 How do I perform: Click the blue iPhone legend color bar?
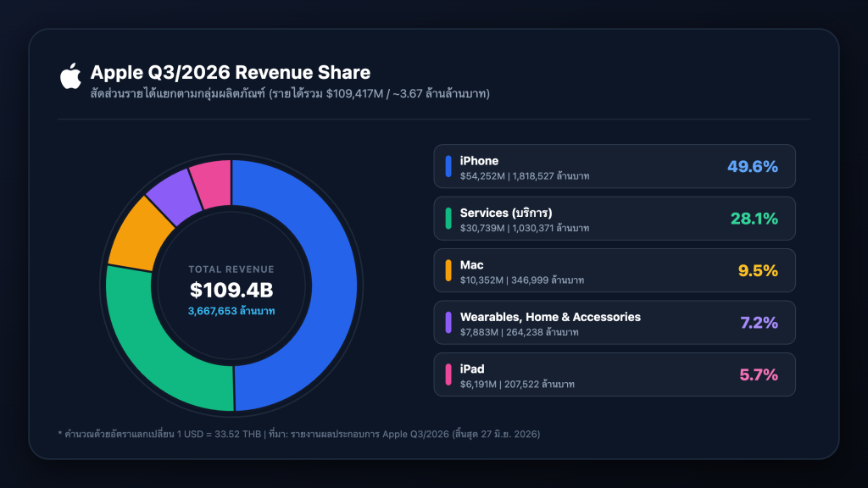tap(448, 167)
